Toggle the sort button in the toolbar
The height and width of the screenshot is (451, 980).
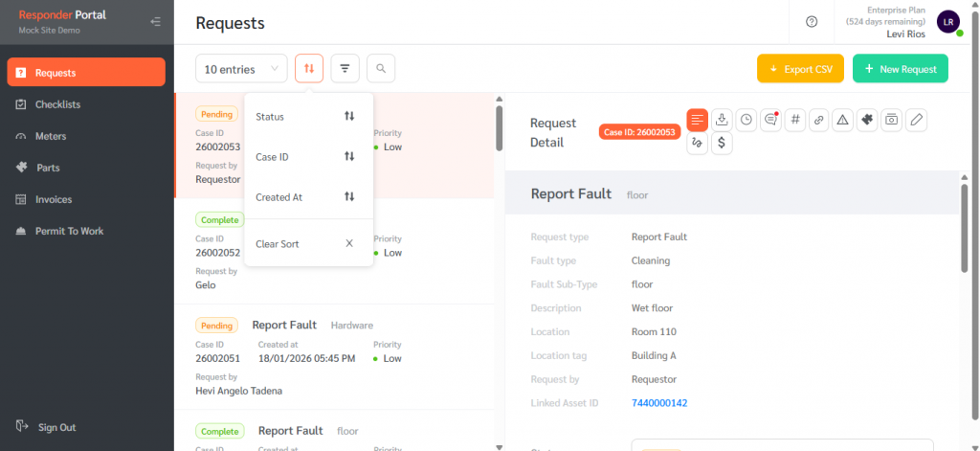point(309,68)
